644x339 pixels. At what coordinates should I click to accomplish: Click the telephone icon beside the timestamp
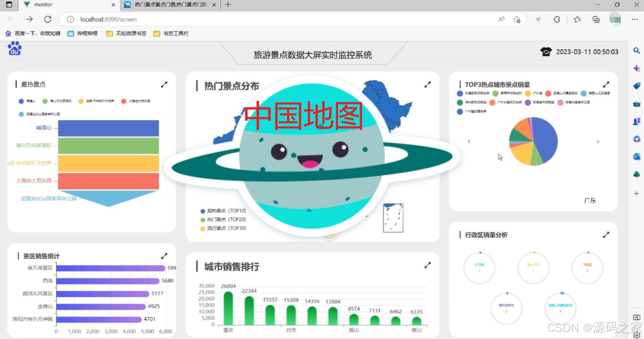pyautogui.click(x=546, y=52)
